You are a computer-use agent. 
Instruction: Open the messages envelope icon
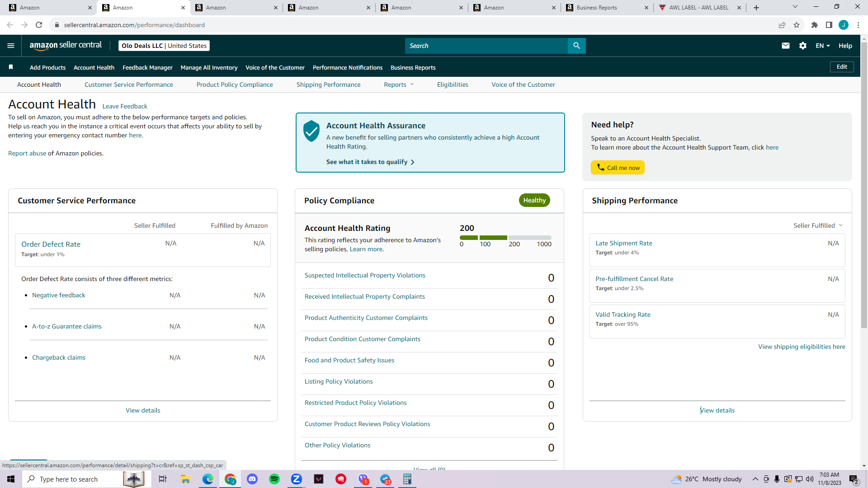click(x=786, y=46)
